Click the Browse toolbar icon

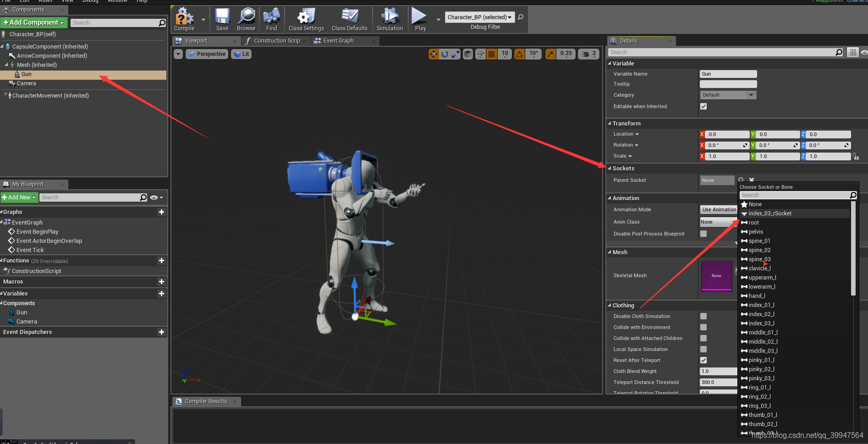[x=246, y=19]
